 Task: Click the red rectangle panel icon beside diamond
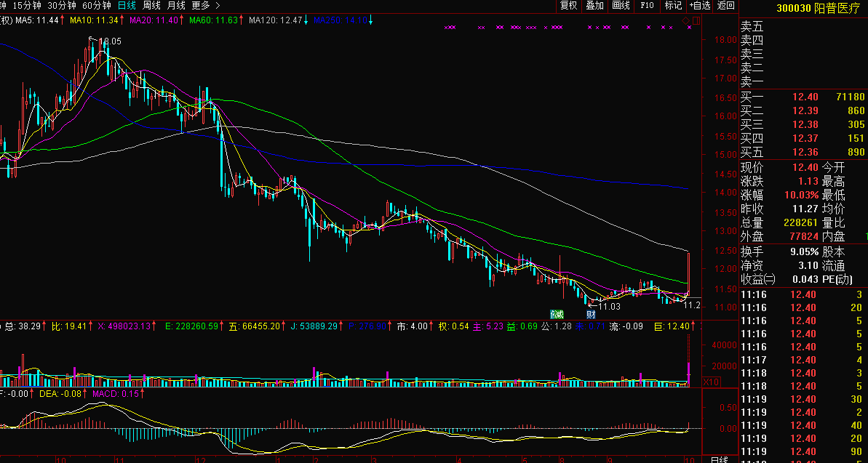696,20
